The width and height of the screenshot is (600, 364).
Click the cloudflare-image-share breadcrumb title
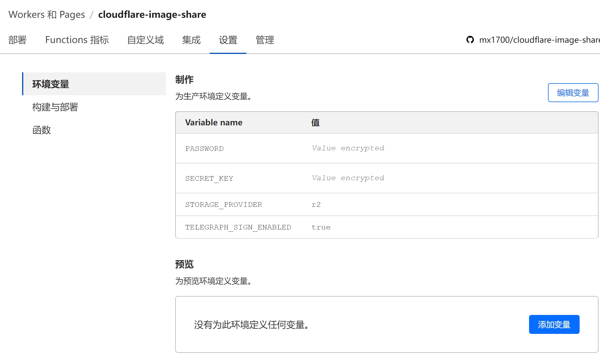[152, 15]
